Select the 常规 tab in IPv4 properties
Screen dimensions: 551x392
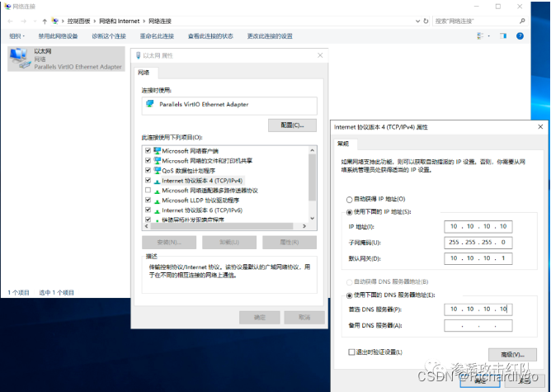pos(346,144)
